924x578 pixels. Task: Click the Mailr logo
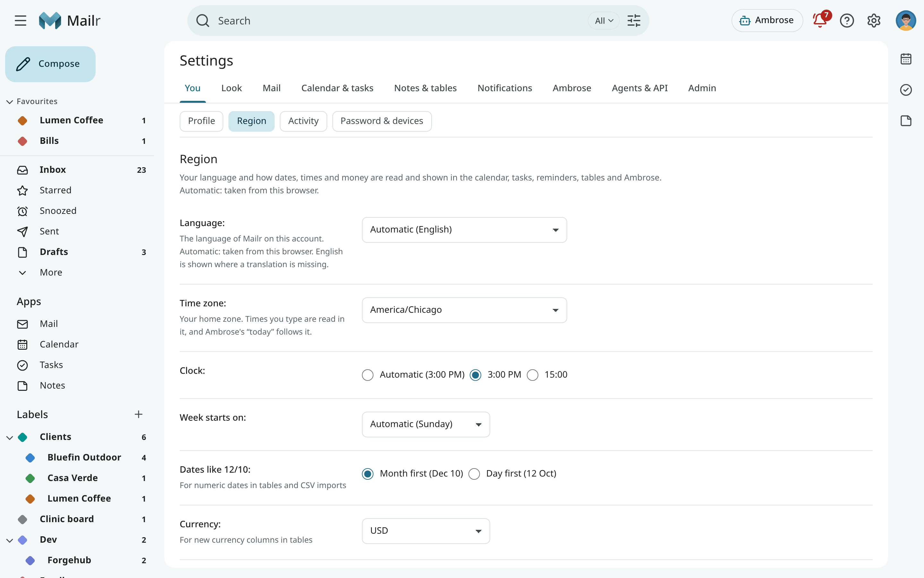point(70,21)
